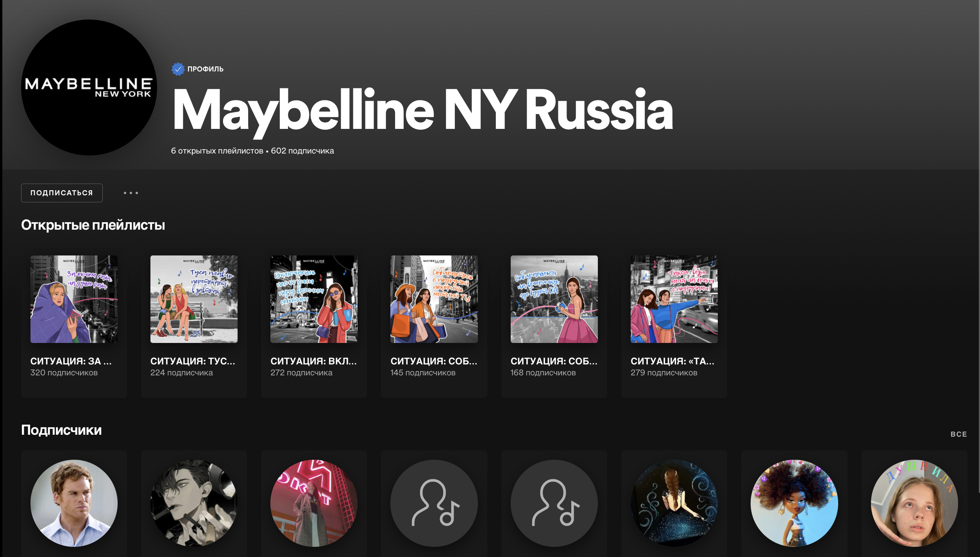Open follower avatar with curly-haired doll

(794, 503)
